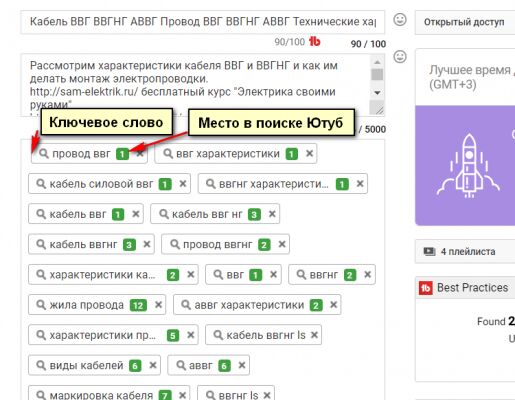This screenshot has height=400, width=515.
Task: Click TubeBuddy icon in Best Practices panel
Action: [425, 288]
